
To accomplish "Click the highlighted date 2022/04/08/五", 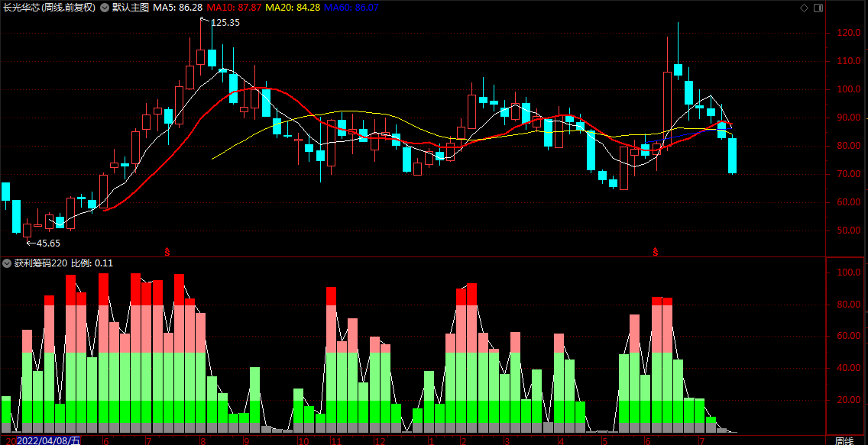I will 49,440.
